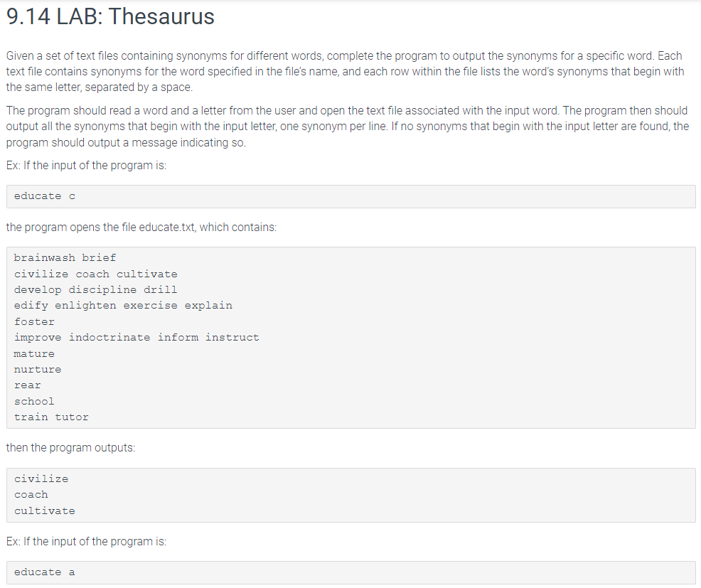Click the word 'foster' in the code block

click(x=34, y=322)
